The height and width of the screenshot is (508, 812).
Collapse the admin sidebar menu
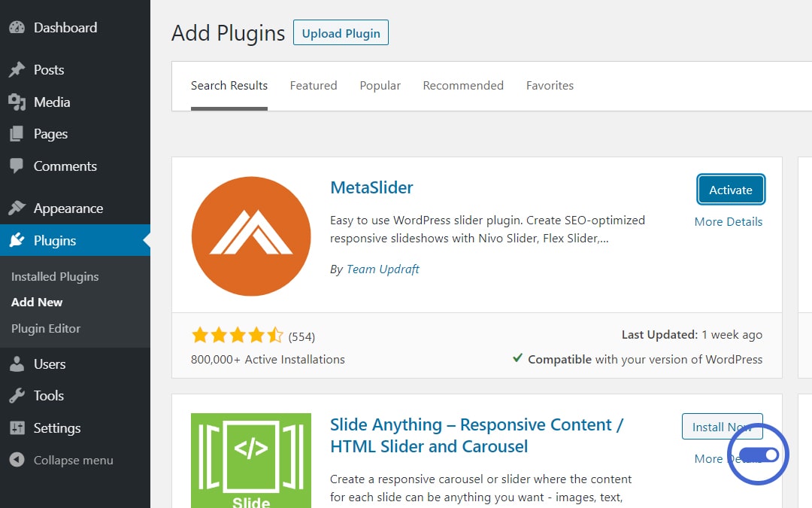pos(61,460)
